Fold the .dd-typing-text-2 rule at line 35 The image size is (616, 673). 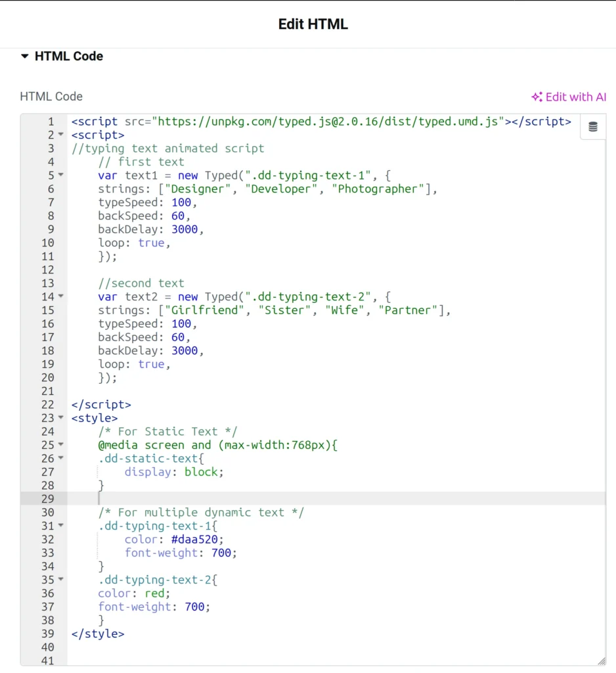point(61,579)
